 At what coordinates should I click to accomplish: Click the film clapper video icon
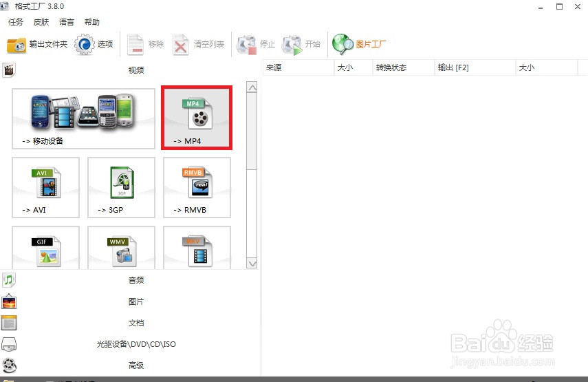9,70
